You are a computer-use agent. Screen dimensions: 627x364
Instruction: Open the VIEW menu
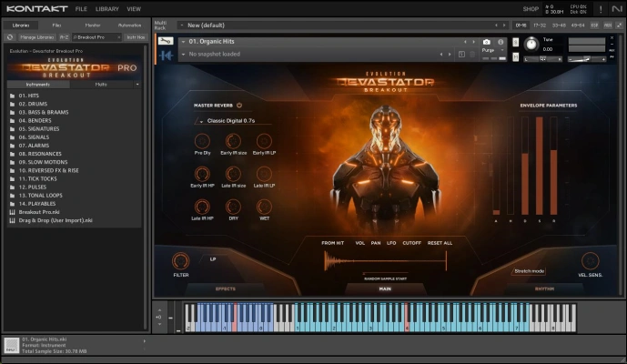[x=134, y=9]
